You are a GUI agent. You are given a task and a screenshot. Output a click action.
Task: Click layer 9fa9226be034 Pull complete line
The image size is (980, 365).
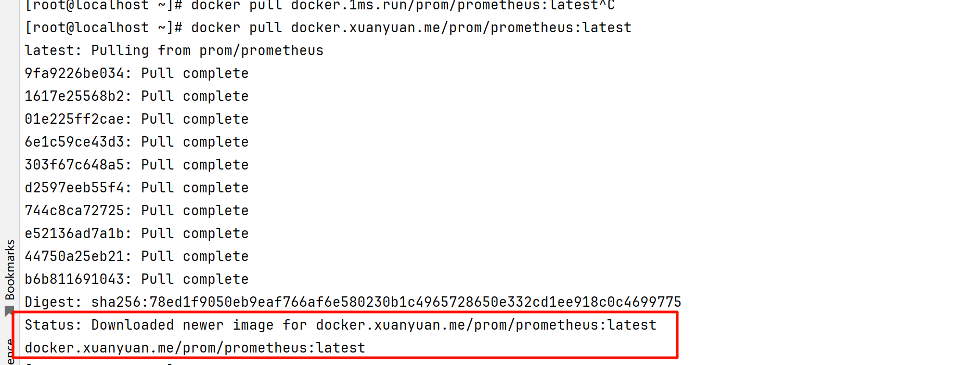tap(137, 73)
